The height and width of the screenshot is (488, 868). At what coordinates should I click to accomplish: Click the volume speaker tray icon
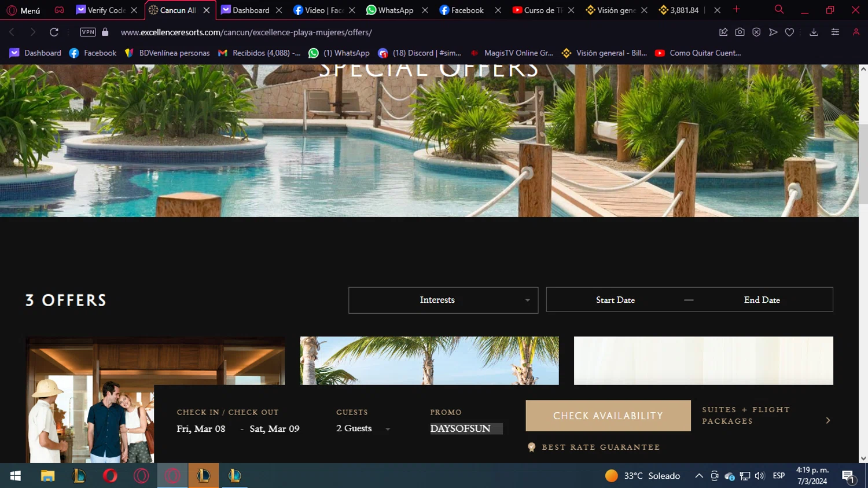(760, 476)
